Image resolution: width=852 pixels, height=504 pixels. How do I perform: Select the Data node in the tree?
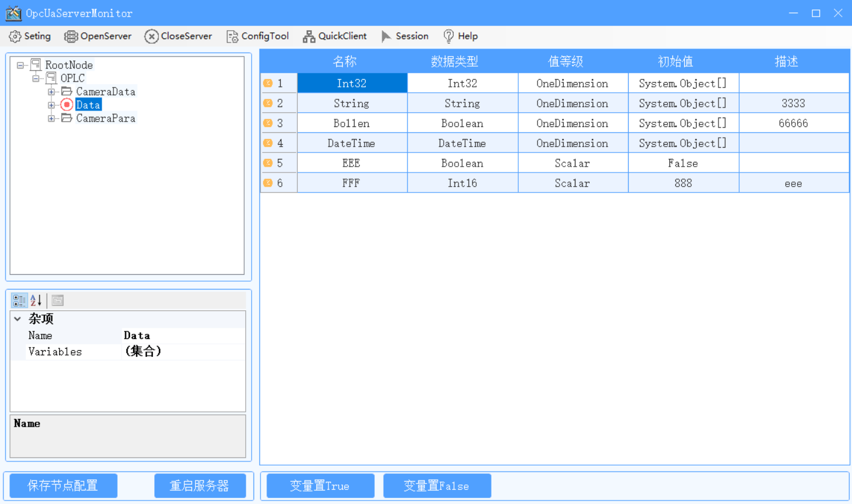(x=88, y=105)
